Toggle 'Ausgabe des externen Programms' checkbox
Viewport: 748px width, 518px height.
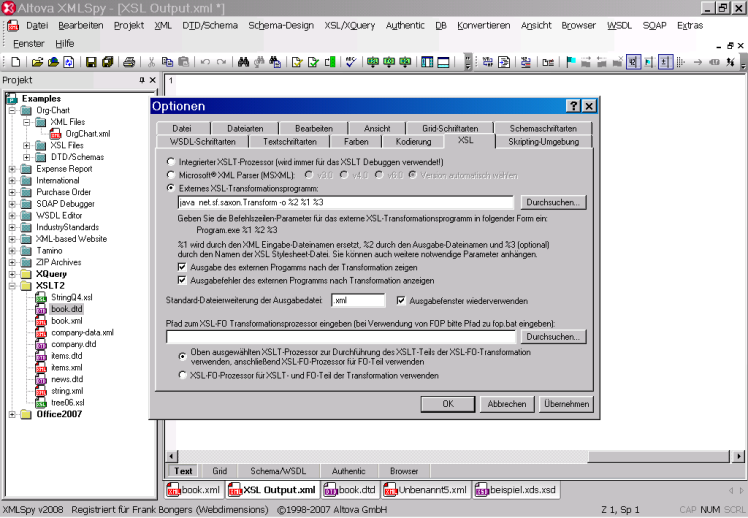coord(182,267)
